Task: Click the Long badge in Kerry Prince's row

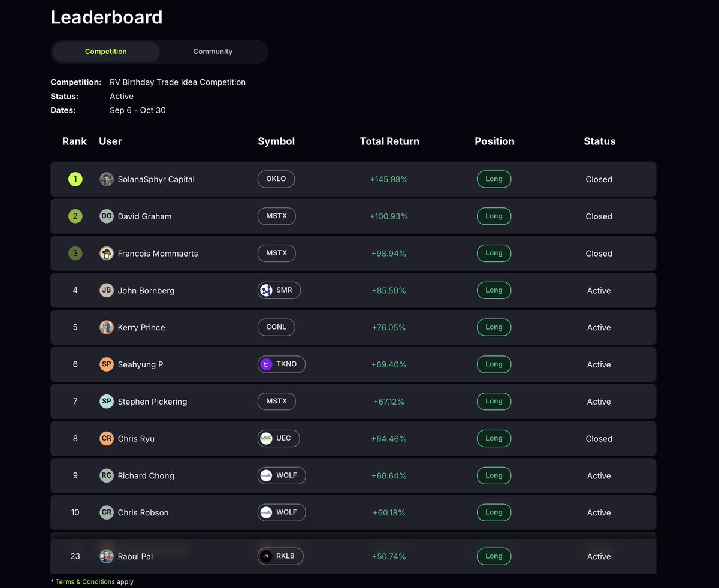Action: click(494, 327)
